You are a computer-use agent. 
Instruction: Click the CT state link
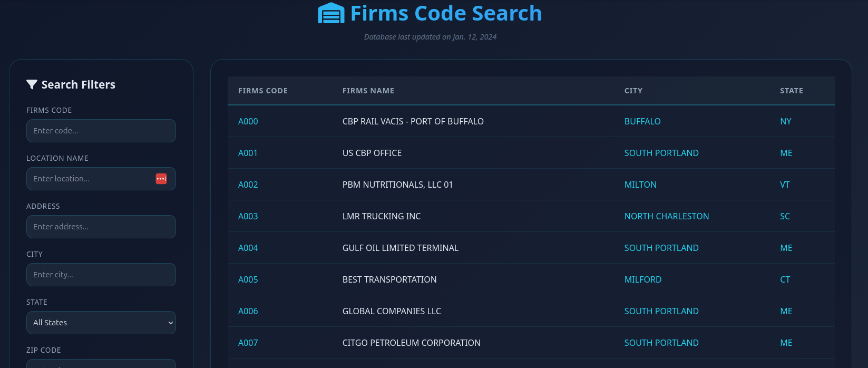[785, 279]
